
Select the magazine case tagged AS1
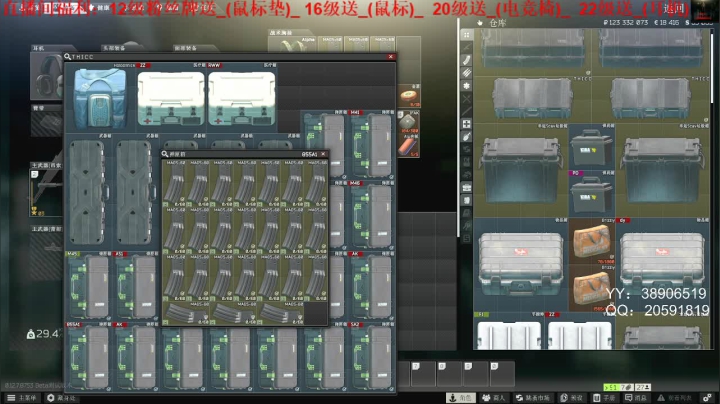coord(136,286)
